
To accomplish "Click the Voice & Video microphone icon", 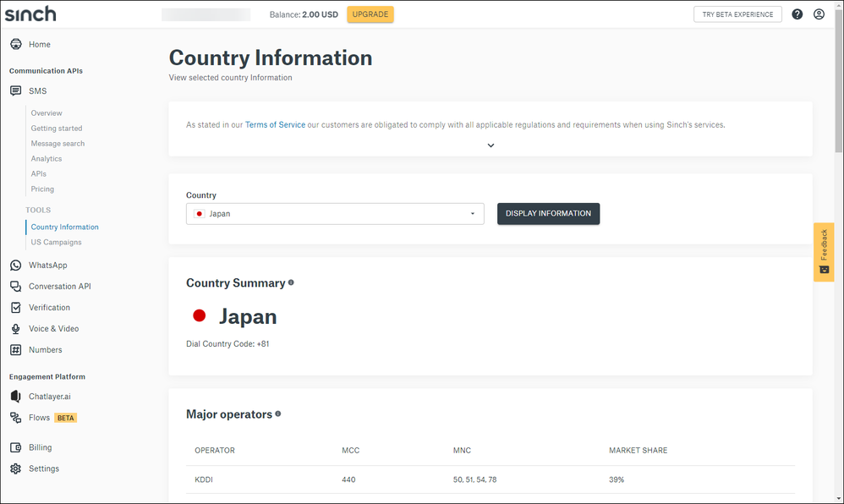I will (16, 328).
